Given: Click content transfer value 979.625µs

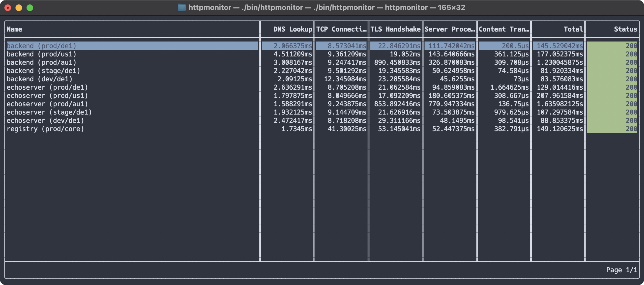Looking at the screenshot, I should pos(511,112).
